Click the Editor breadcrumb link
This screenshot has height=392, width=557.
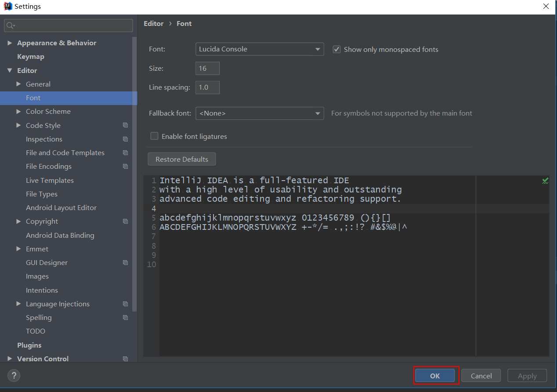(x=154, y=24)
